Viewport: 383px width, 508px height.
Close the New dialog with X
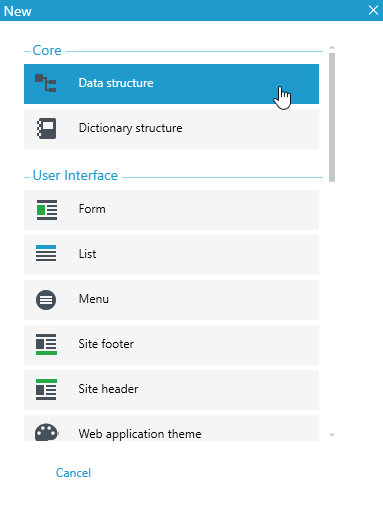pos(373,10)
